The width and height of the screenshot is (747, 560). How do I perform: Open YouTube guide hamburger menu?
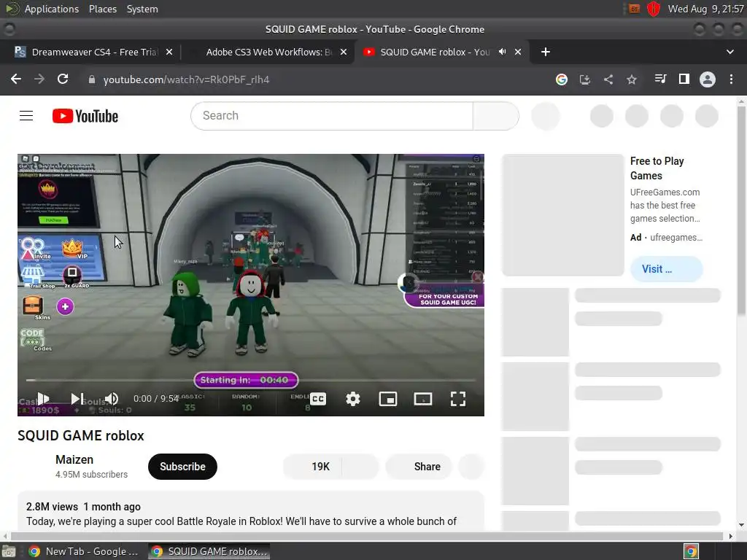(x=26, y=116)
